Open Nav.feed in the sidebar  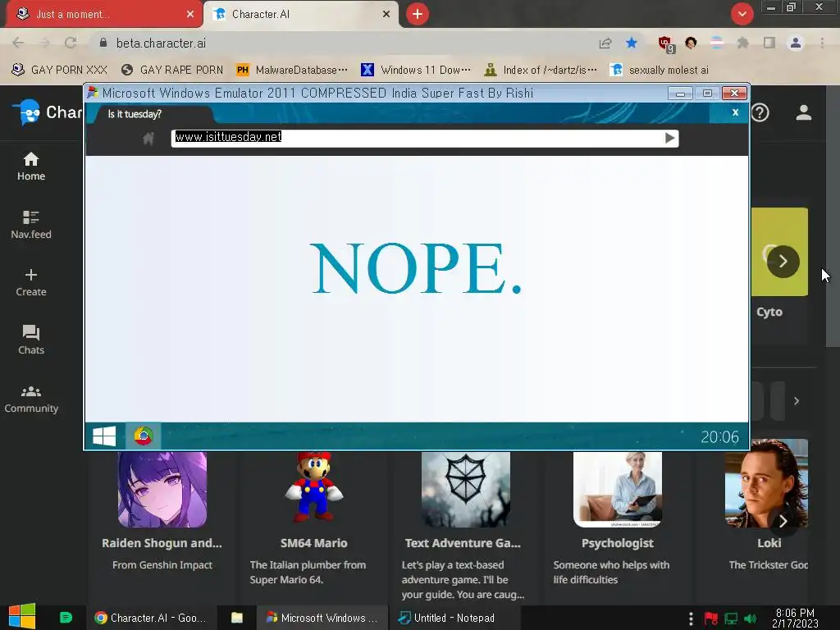tap(31, 224)
